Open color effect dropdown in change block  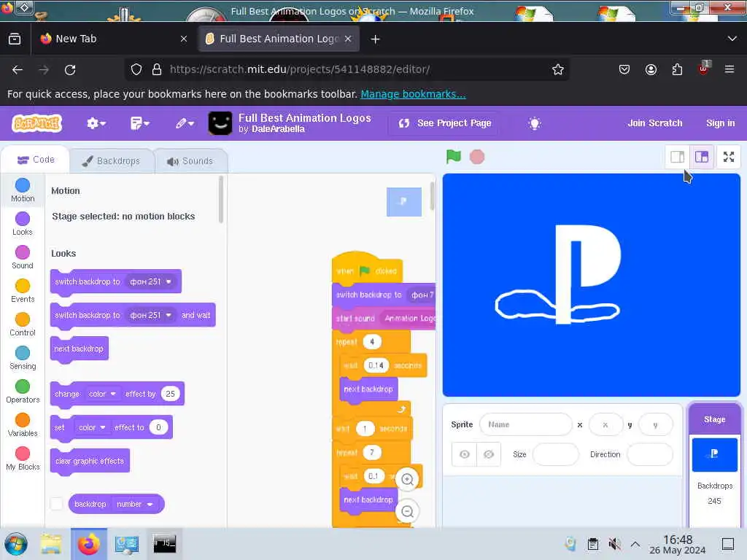[x=102, y=394]
